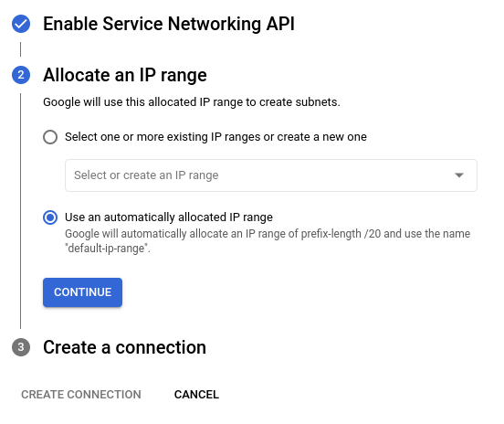Open the Enable Service Networking API step
504x424 pixels.
tap(169, 24)
